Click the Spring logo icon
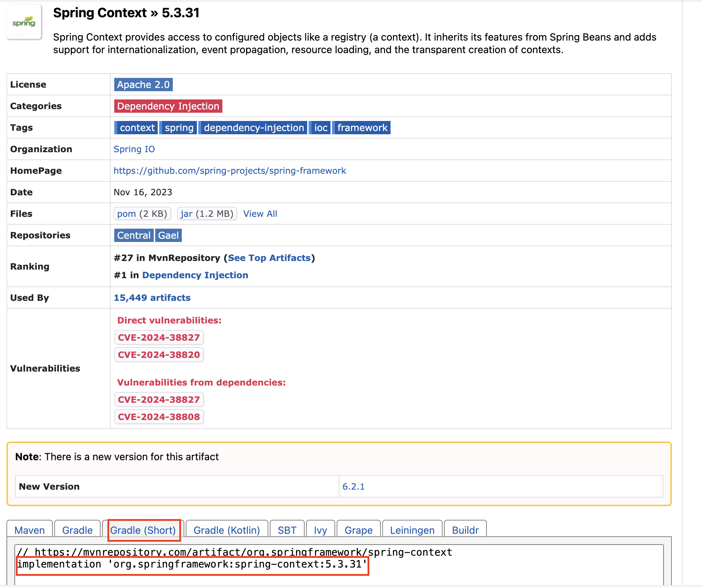 coord(24,22)
